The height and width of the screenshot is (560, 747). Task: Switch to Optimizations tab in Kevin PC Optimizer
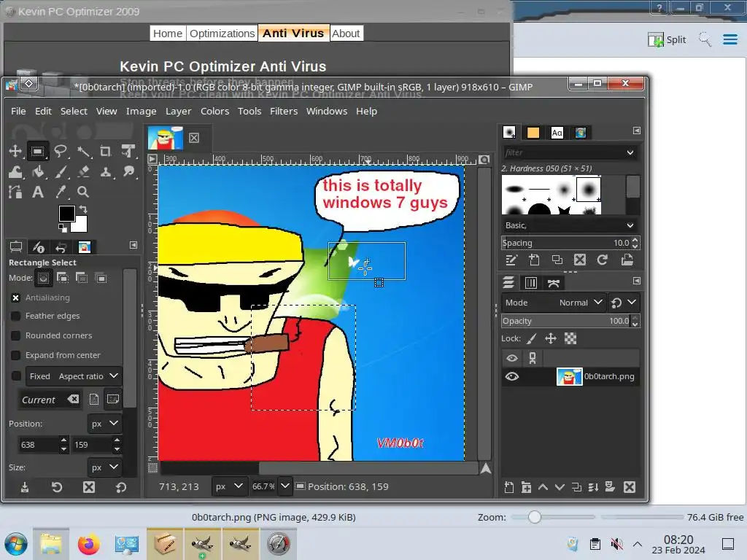click(x=222, y=34)
